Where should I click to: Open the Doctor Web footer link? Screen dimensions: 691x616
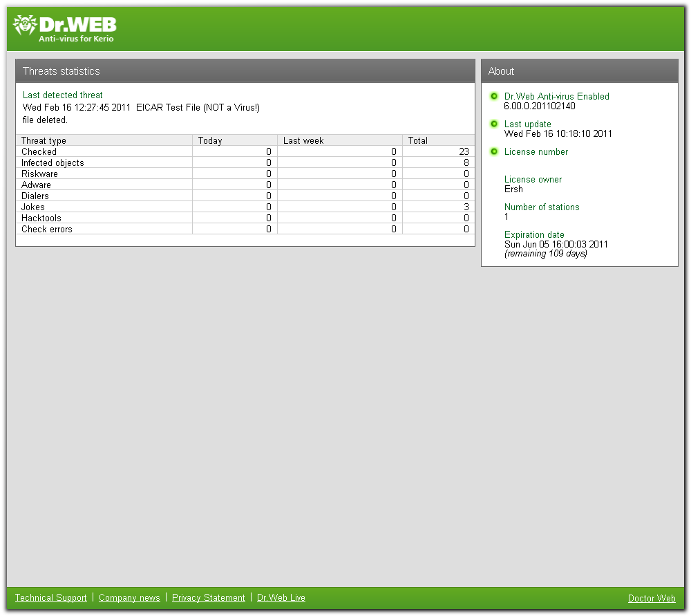point(652,598)
